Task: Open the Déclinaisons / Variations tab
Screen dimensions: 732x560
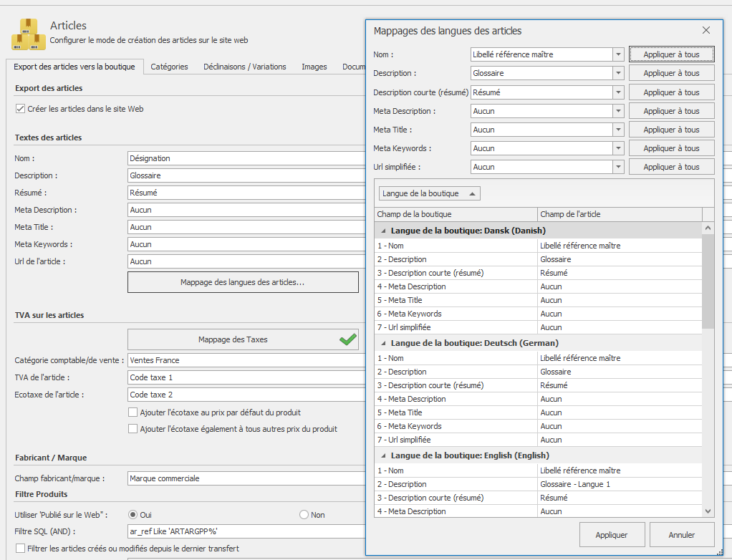Action: [x=245, y=67]
